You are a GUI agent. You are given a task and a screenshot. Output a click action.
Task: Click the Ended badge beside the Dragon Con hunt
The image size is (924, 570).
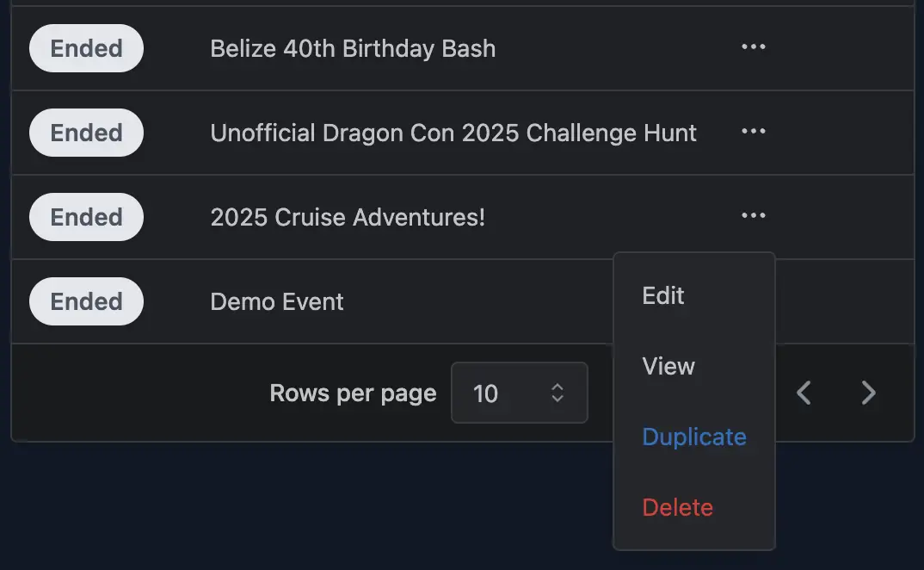pyautogui.click(x=85, y=132)
